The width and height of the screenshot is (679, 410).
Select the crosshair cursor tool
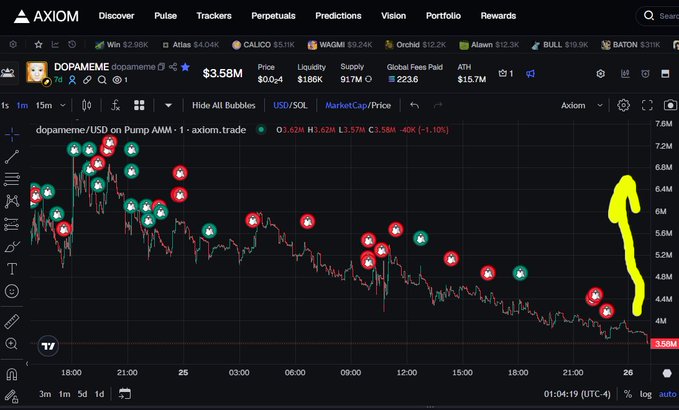pos(12,135)
